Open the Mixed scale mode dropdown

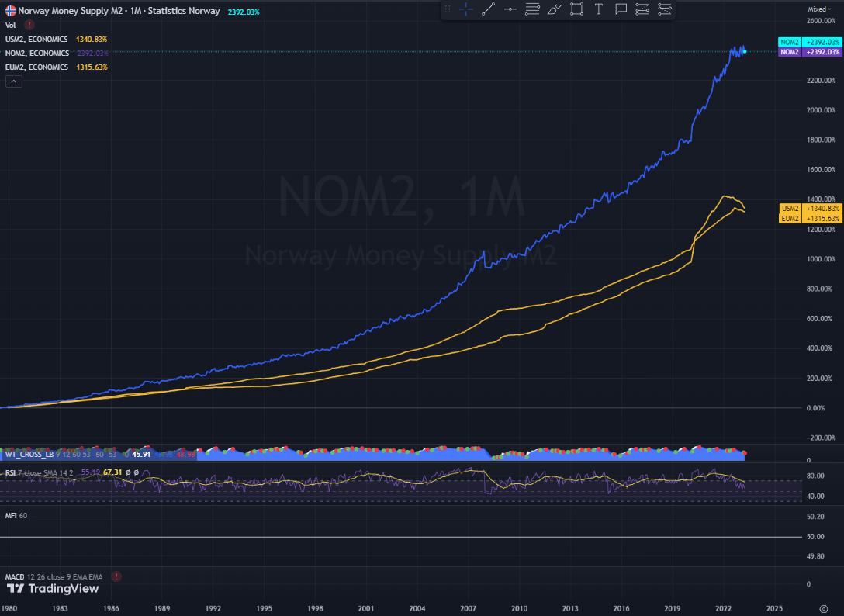[x=818, y=9]
